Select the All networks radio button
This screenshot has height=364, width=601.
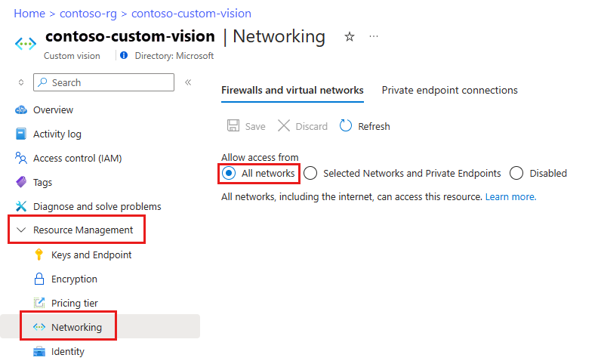click(x=229, y=174)
